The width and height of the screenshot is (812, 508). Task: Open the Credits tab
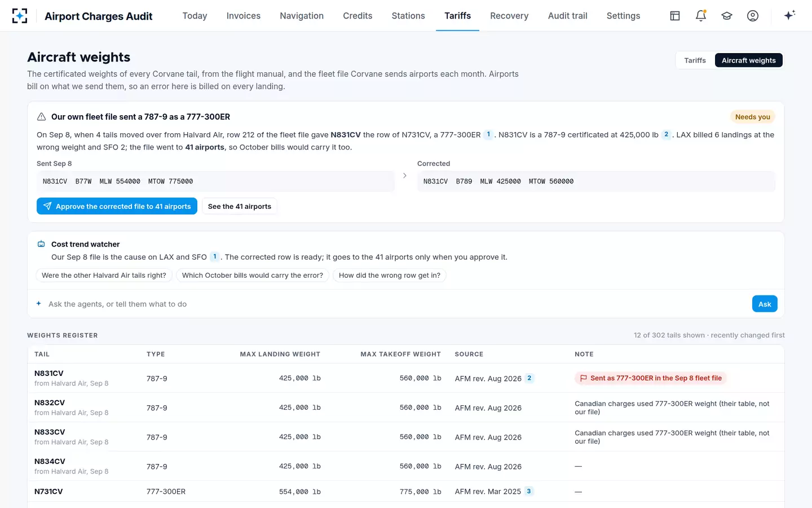click(x=358, y=16)
